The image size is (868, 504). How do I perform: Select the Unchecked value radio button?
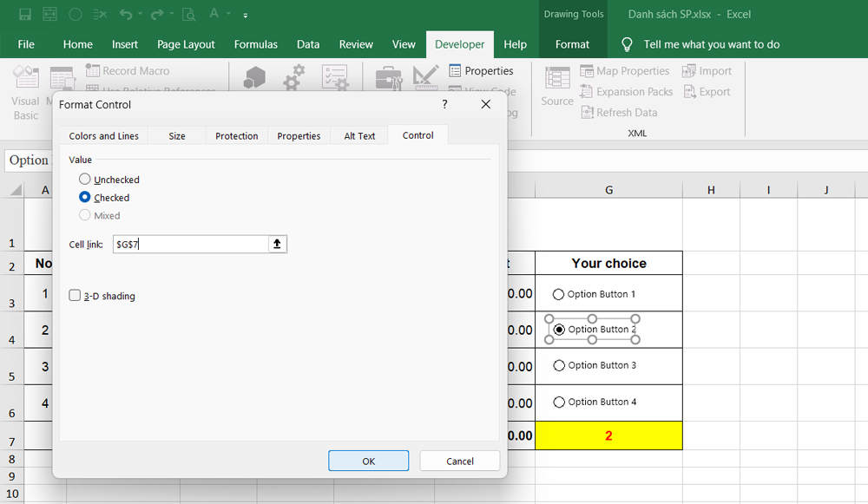[x=85, y=179]
